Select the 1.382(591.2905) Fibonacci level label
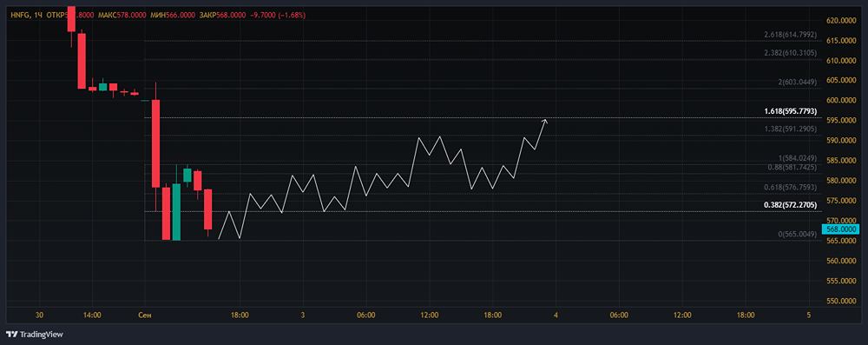The width and height of the screenshot is (868, 345). click(790, 129)
